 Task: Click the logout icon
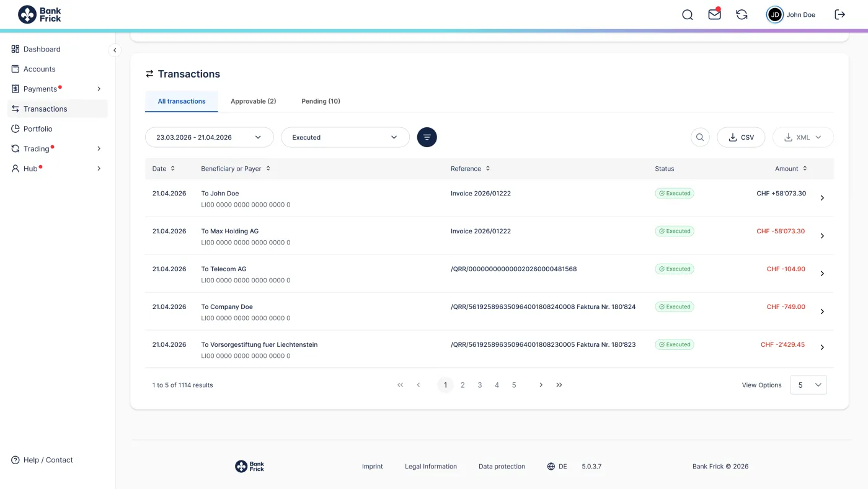(x=840, y=14)
